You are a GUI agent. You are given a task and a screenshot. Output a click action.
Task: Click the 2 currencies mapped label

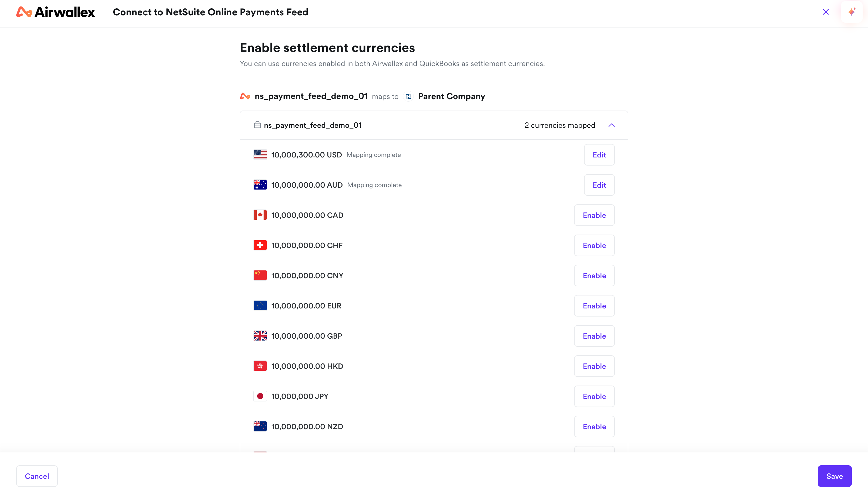560,125
